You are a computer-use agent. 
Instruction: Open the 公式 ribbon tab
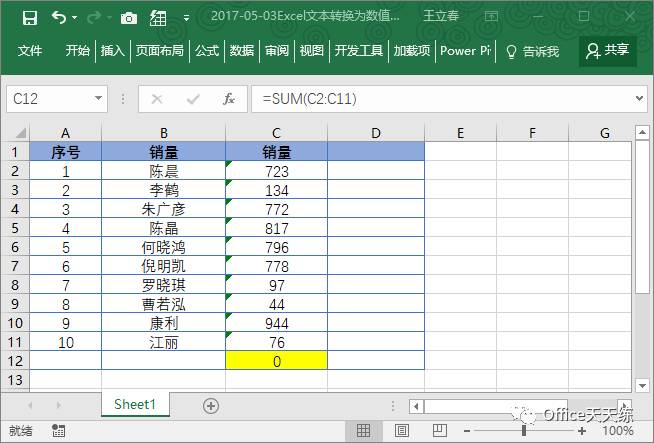[x=207, y=51]
